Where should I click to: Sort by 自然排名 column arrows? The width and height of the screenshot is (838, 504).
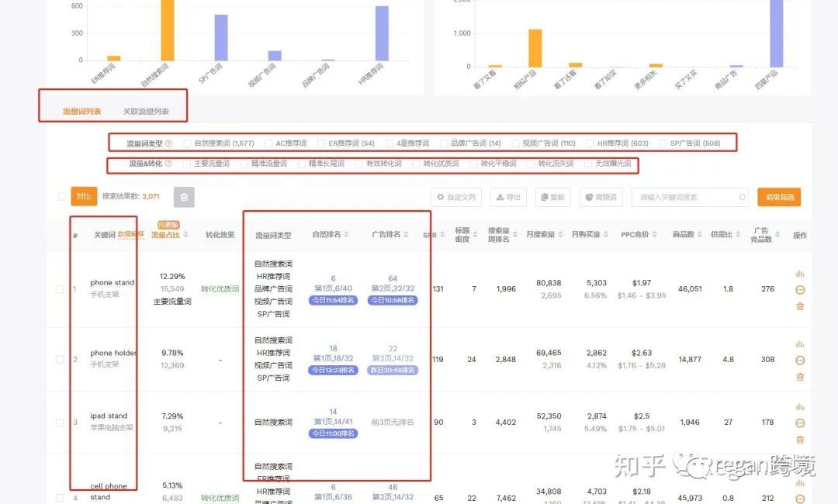[346, 234]
